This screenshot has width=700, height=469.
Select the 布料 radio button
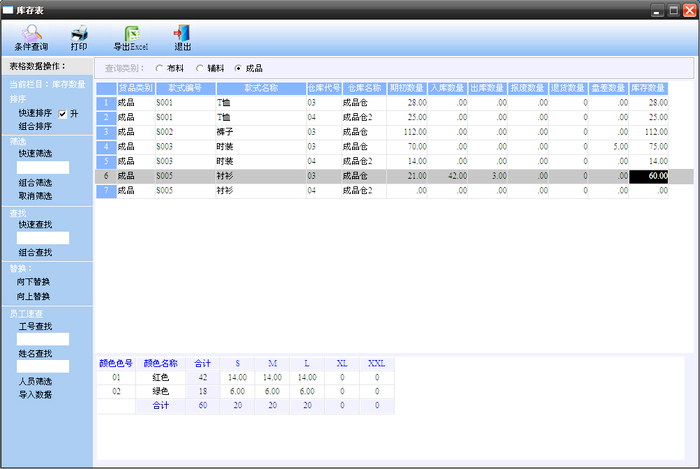(160, 68)
